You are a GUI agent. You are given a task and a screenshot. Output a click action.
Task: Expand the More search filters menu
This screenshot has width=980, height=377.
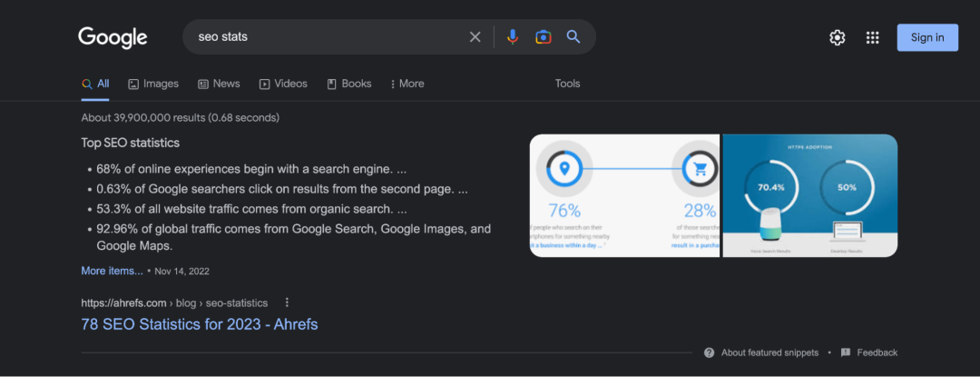[x=407, y=84]
